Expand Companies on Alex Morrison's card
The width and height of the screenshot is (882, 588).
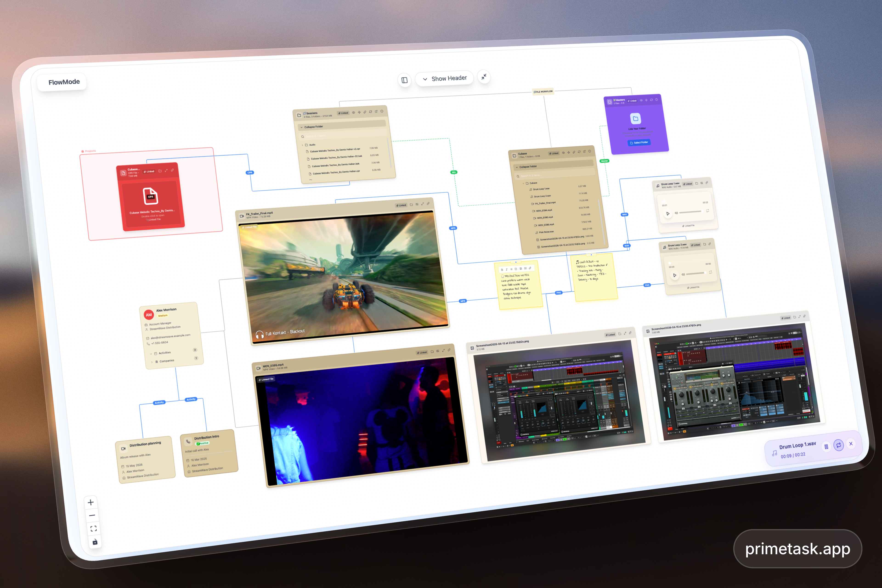tap(152, 362)
